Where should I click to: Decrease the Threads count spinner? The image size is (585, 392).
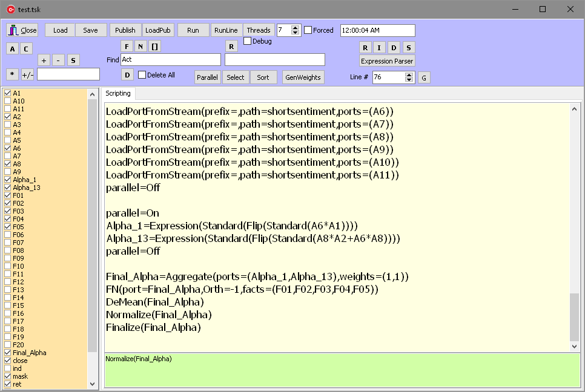click(x=295, y=33)
